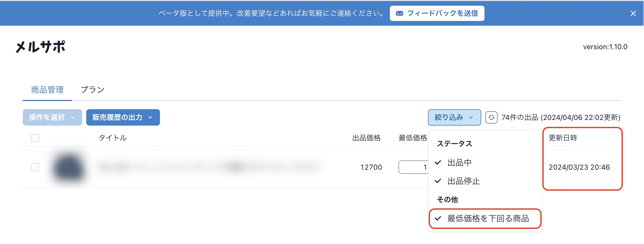The image size is (644, 244).
Task: Open the 操作を選択 dropdown
Action: tap(52, 117)
